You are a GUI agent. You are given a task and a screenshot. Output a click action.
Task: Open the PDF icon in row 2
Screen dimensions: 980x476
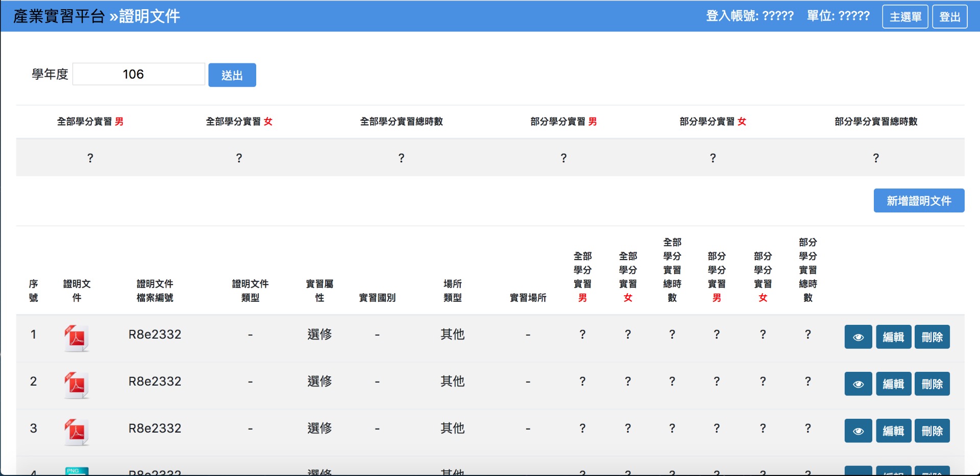pyautogui.click(x=77, y=385)
